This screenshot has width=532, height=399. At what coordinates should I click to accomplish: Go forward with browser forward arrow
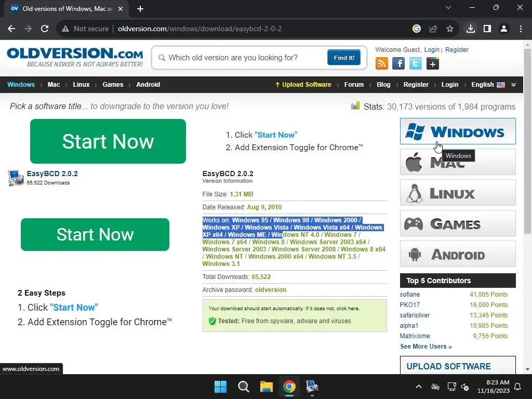[x=28, y=29]
